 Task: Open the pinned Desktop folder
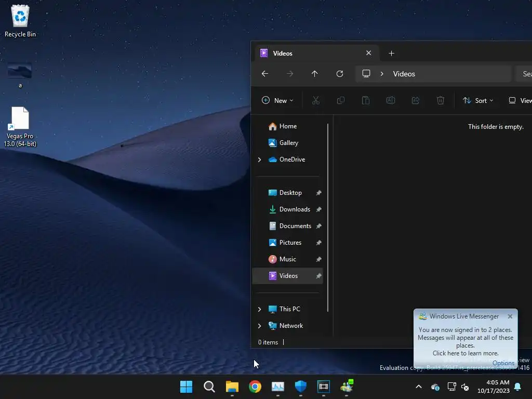coord(288,193)
